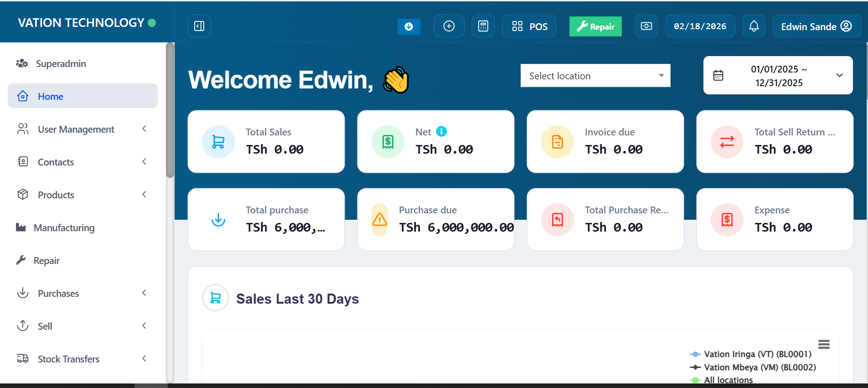This screenshot has height=388, width=868.
Task: Toggle Vation Mbeya (VM) legend series
Action: 759,367
